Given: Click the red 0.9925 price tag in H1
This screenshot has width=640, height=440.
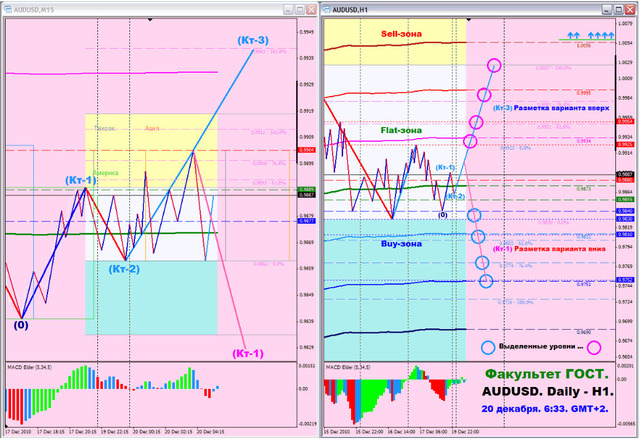Looking at the screenshot, I should [x=625, y=144].
